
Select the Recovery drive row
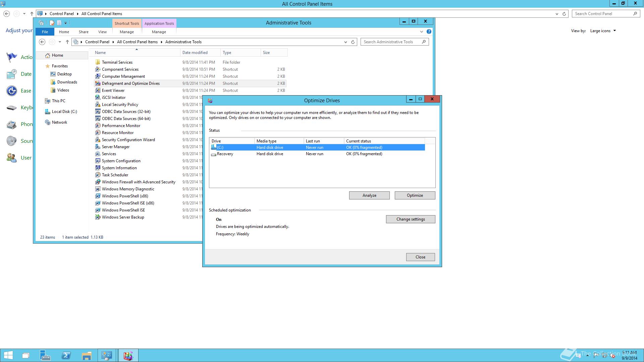point(317,154)
